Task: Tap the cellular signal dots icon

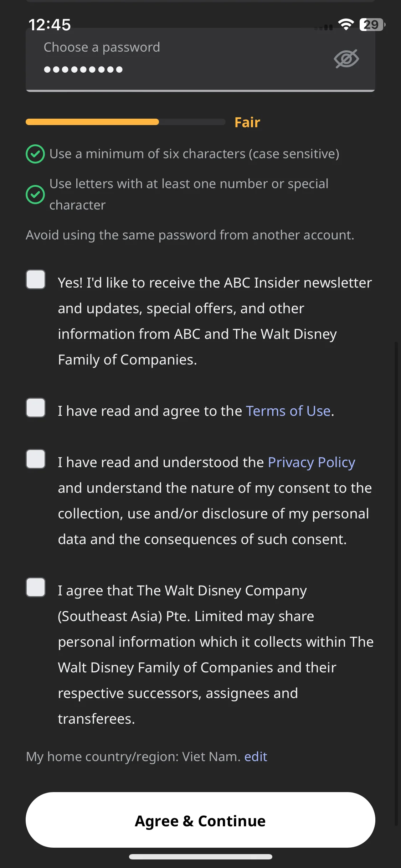Action: 324,27
